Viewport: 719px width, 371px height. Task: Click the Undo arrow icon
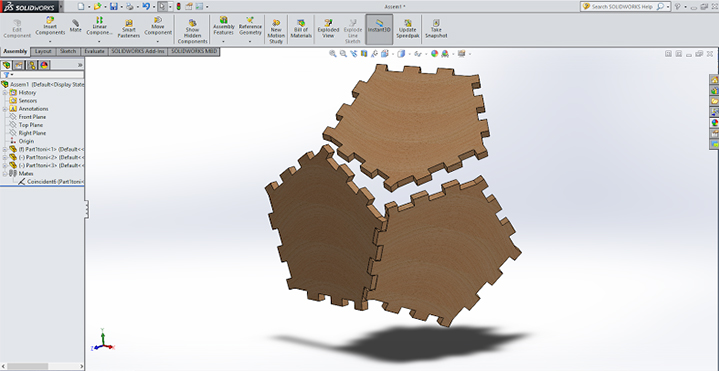[x=146, y=6]
